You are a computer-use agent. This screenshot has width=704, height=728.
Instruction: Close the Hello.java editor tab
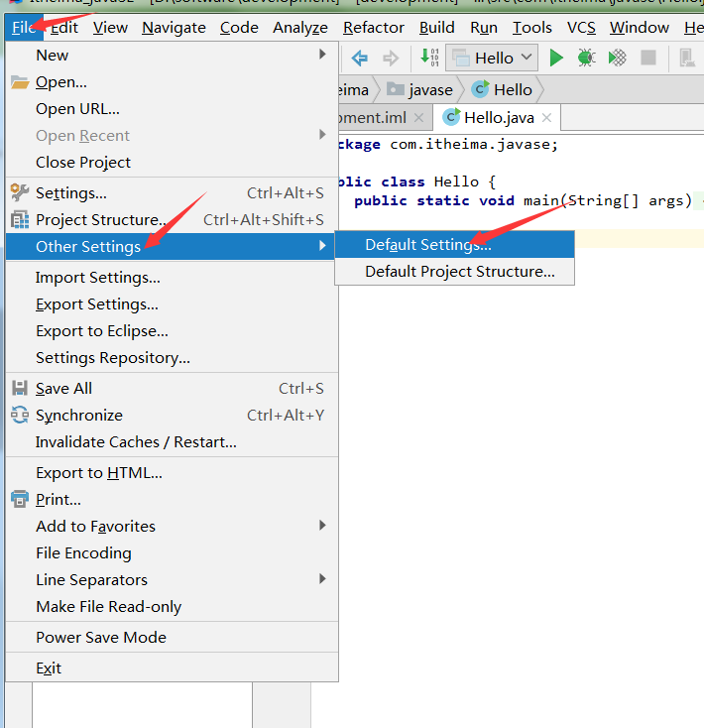tap(546, 117)
